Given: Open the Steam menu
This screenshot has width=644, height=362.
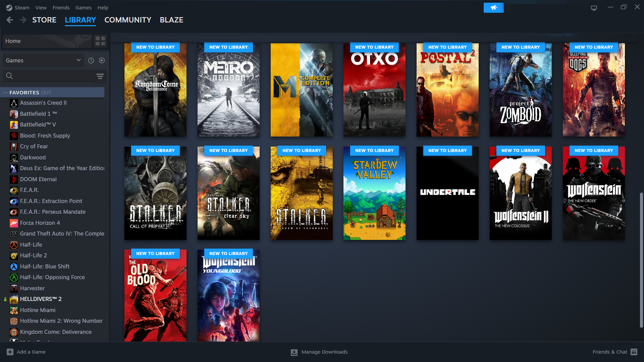Looking at the screenshot, I should pos(22,8).
